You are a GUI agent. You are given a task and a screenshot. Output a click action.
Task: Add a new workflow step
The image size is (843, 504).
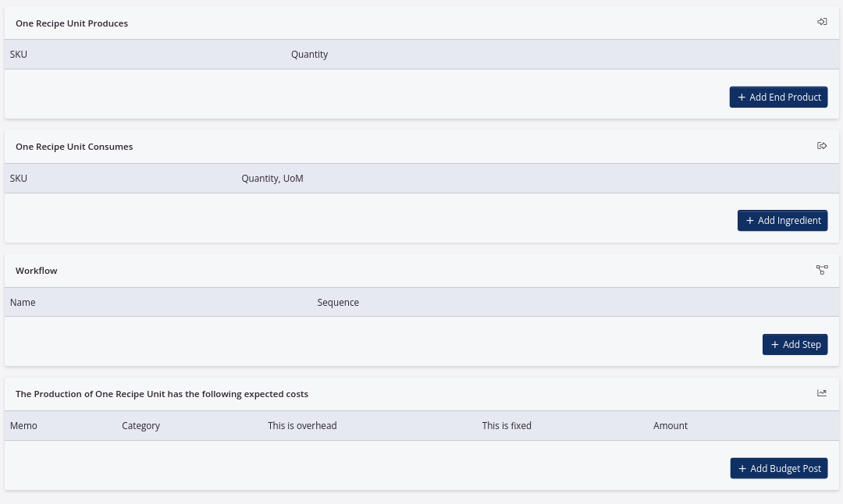click(795, 344)
